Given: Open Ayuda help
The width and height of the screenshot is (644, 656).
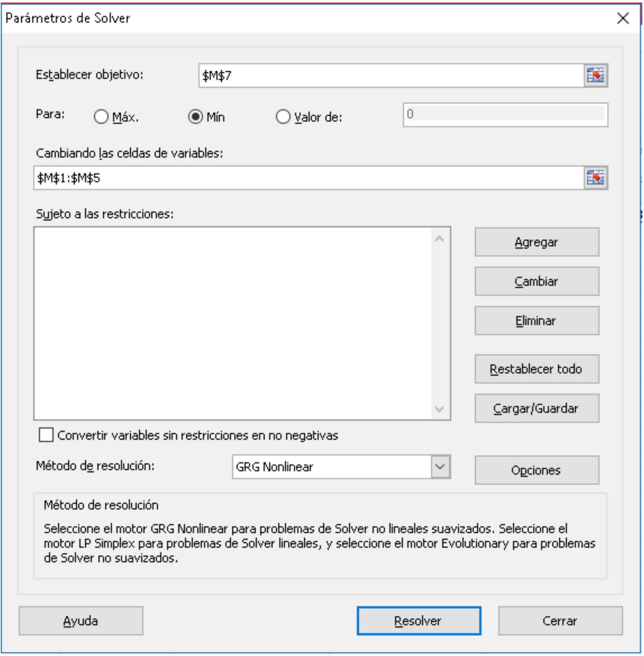Looking at the screenshot, I should tap(81, 621).
